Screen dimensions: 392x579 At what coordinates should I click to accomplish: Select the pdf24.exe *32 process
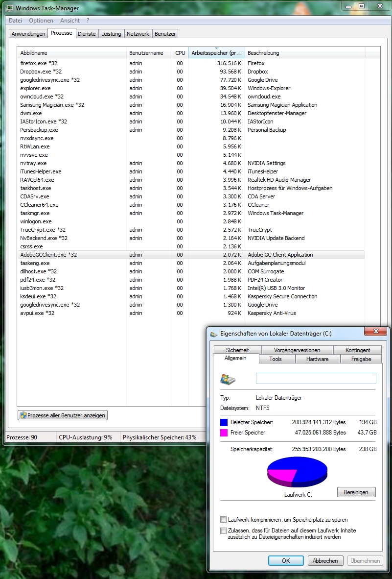191,280
